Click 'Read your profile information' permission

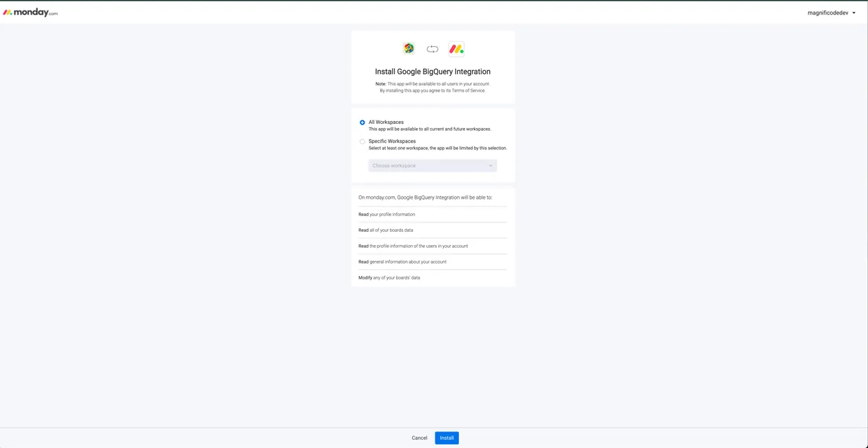click(x=386, y=215)
